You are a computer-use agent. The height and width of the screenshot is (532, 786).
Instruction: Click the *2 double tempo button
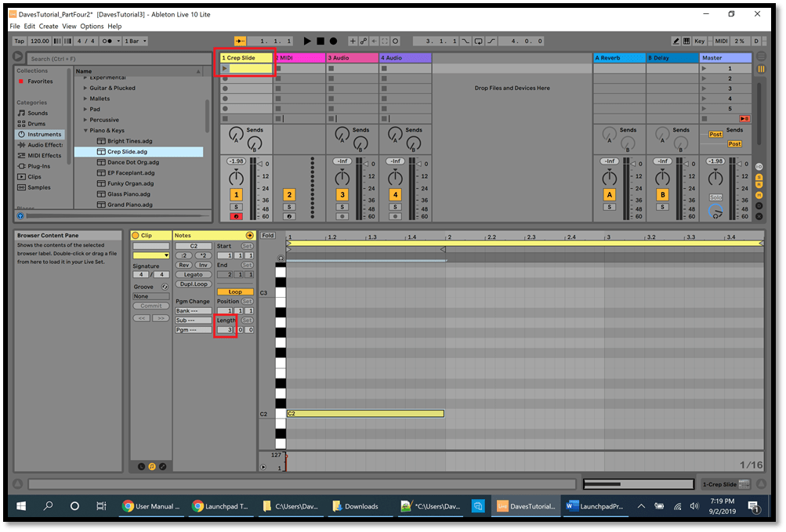click(x=202, y=255)
